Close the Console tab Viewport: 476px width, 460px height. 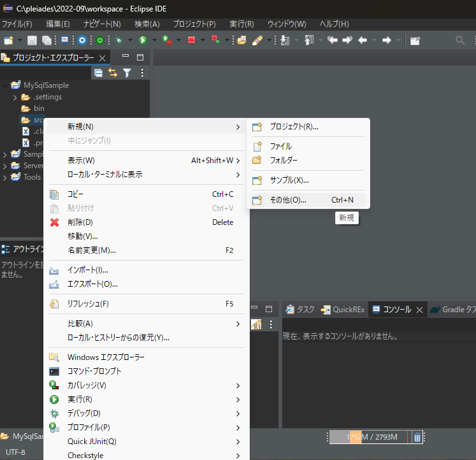pyautogui.click(x=419, y=310)
